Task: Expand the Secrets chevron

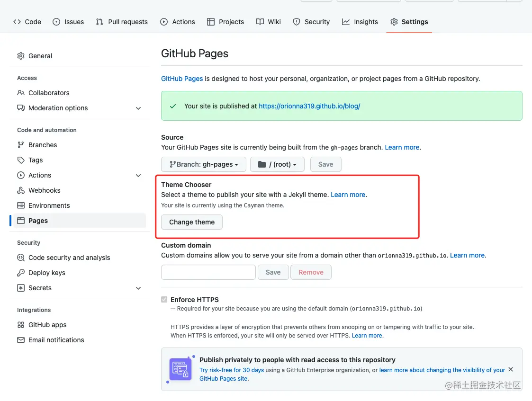Action: 138,288
